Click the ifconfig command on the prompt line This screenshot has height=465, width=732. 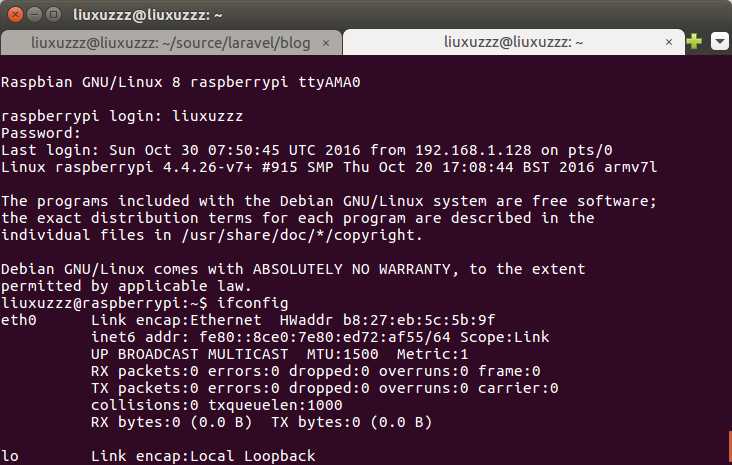click(253, 303)
